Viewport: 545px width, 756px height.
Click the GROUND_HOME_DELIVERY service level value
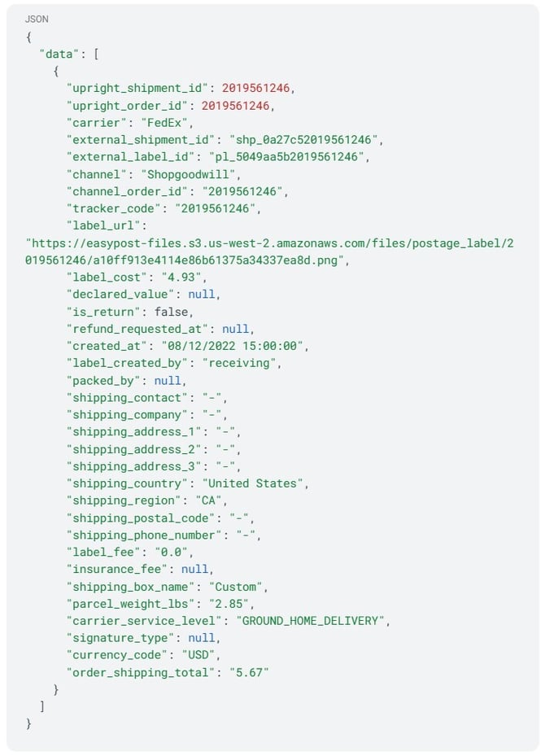[312, 621]
